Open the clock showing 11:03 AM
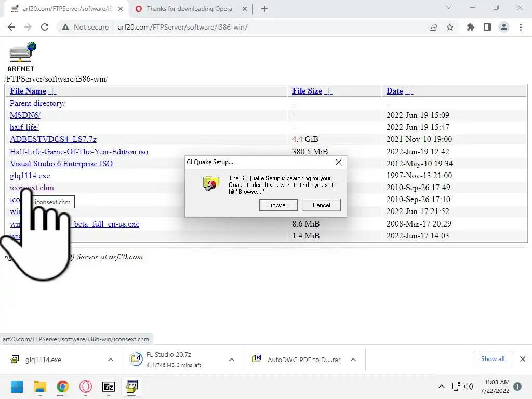Image resolution: width=532 pixels, height=399 pixels. click(495, 387)
